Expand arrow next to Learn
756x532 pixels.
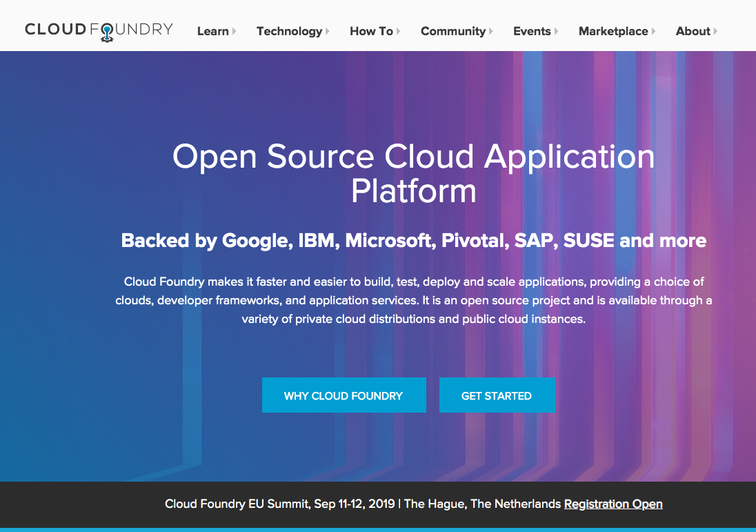tap(234, 31)
